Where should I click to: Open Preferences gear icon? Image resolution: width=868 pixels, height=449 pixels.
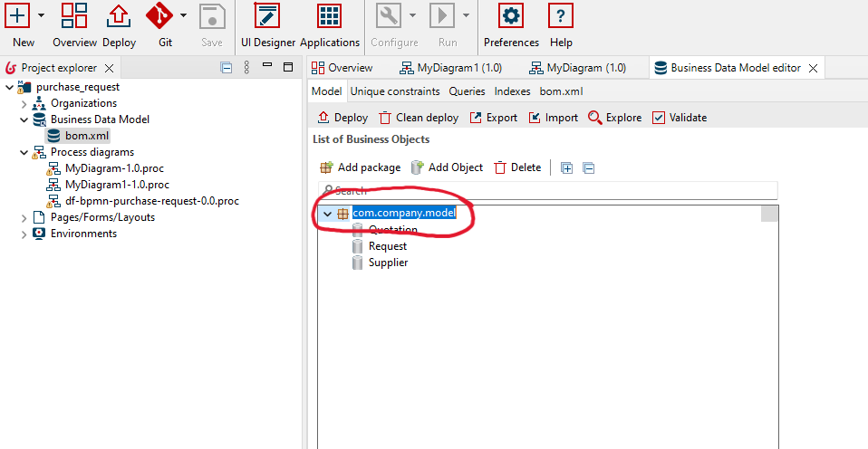[x=510, y=14]
